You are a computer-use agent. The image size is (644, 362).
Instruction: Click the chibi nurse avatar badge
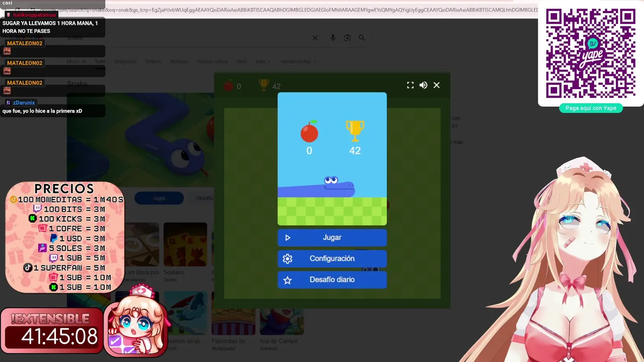coord(136,320)
